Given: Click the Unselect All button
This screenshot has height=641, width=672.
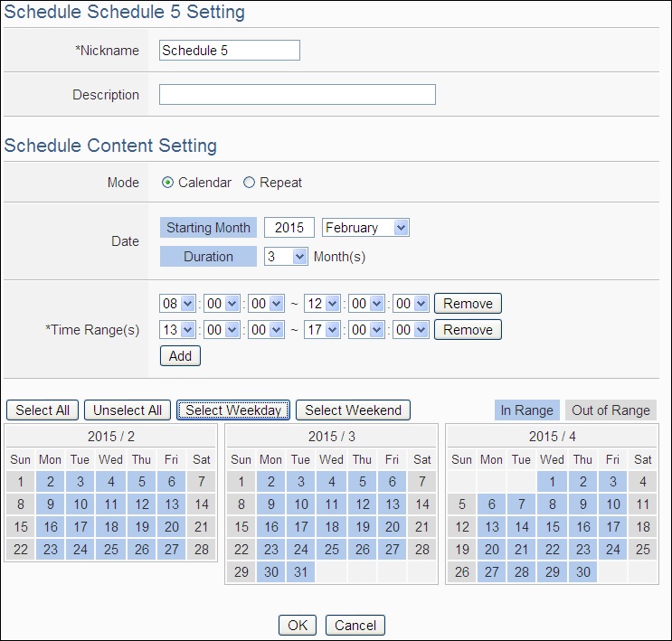Looking at the screenshot, I should 128,410.
